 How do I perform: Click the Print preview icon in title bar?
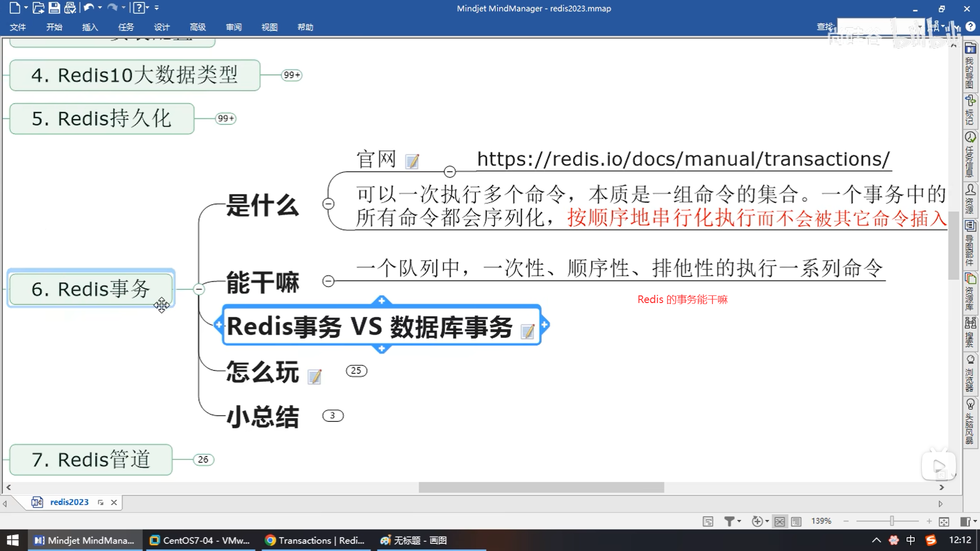click(70, 8)
